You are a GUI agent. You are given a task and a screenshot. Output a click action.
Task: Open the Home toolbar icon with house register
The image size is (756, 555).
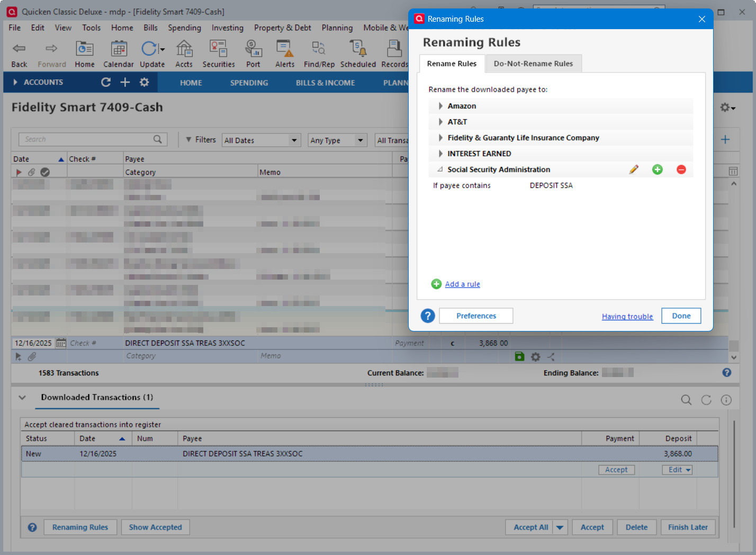[x=85, y=49]
